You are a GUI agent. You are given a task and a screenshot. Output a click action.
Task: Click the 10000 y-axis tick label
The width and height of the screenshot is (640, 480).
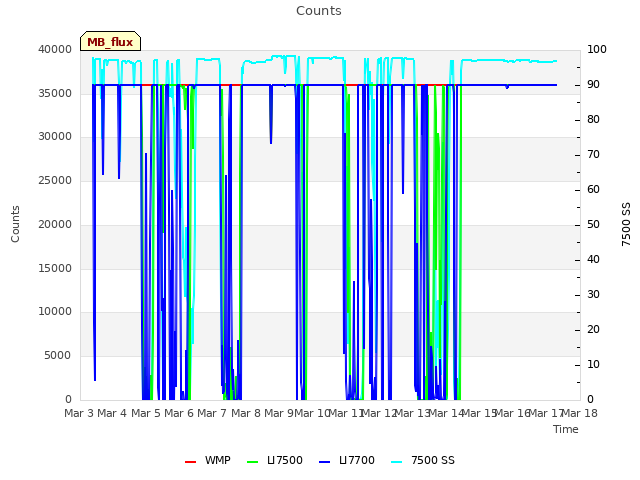tap(55, 312)
